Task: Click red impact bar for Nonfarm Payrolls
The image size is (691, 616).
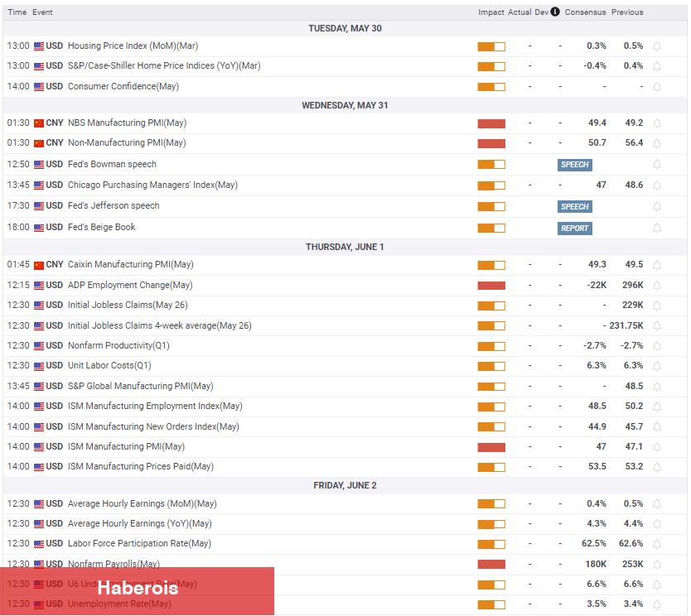Action: tap(491, 565)
